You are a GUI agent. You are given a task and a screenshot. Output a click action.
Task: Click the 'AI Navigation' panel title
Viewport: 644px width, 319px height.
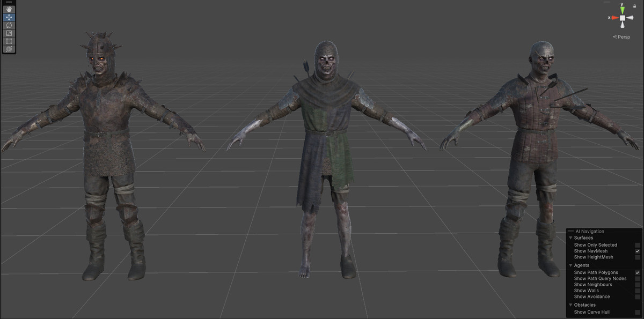tap(590, 231)
